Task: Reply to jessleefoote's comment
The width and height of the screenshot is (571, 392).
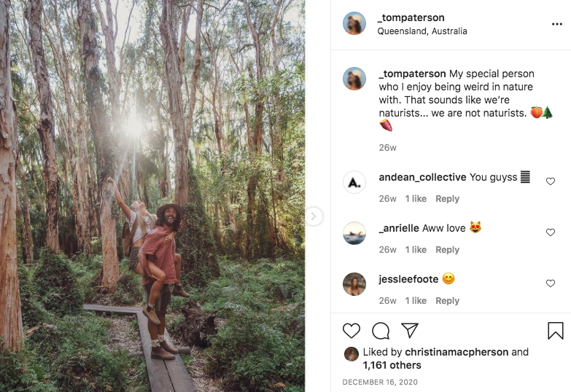Action: [447, 301]
